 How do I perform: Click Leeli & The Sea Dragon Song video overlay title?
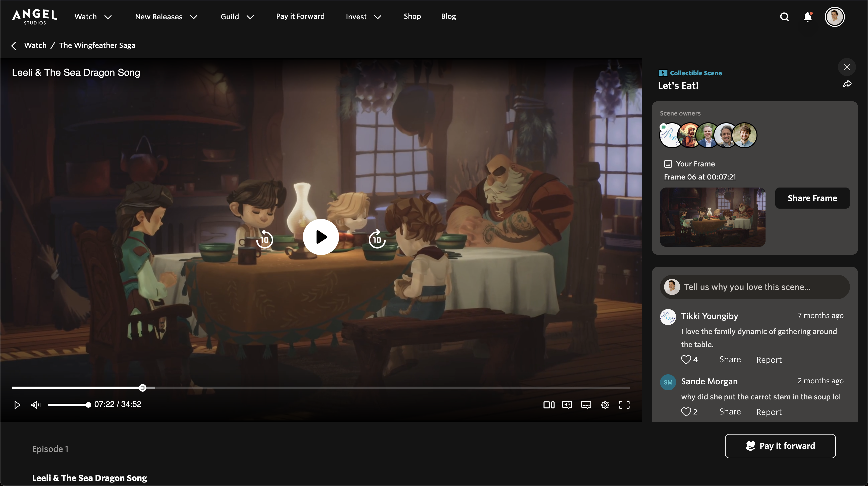pyautogui.click(x=76, y=72)
